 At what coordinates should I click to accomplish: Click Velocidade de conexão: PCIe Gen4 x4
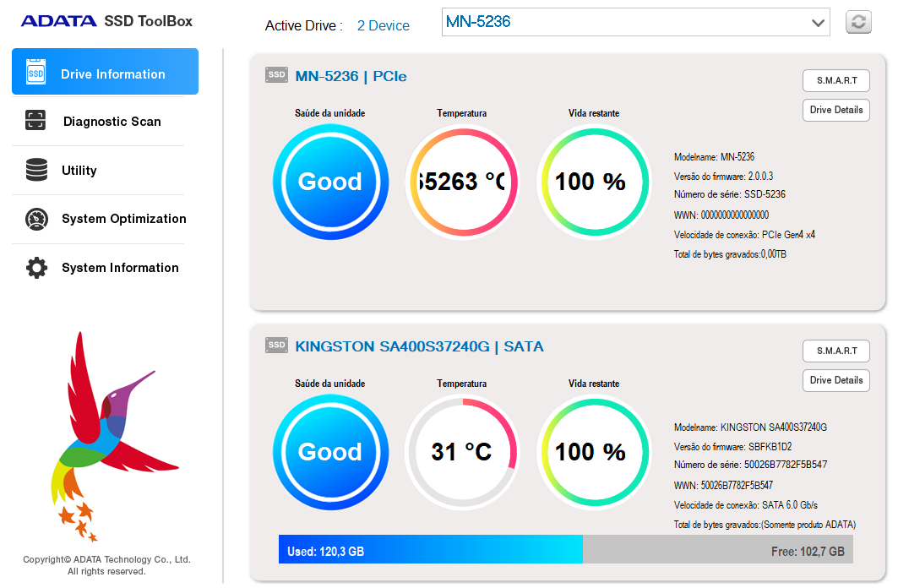tap(744, 235)
